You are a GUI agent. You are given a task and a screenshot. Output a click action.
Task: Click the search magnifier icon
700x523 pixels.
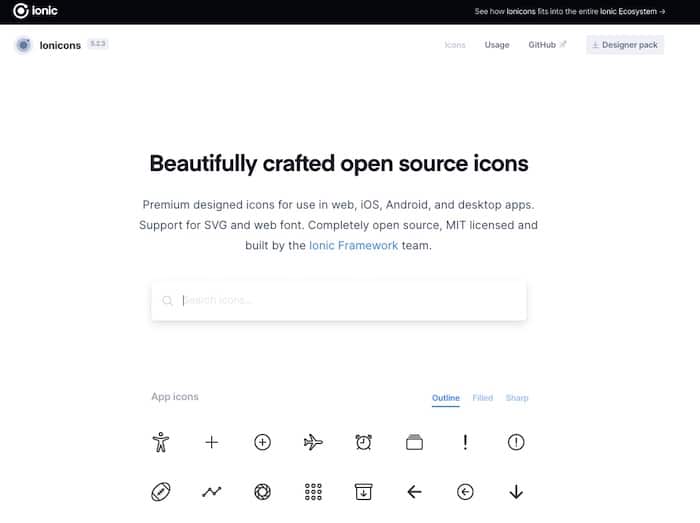click(167, 300)
